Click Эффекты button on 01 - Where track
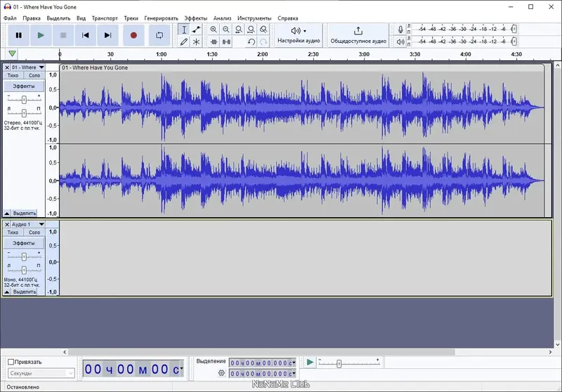The image size is (562, 392). point(24,86)
